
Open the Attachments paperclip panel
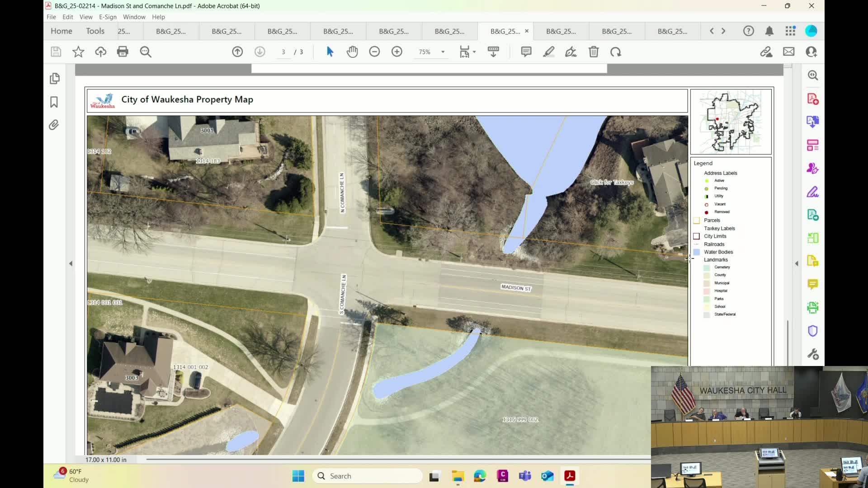[x=54, y=125]
